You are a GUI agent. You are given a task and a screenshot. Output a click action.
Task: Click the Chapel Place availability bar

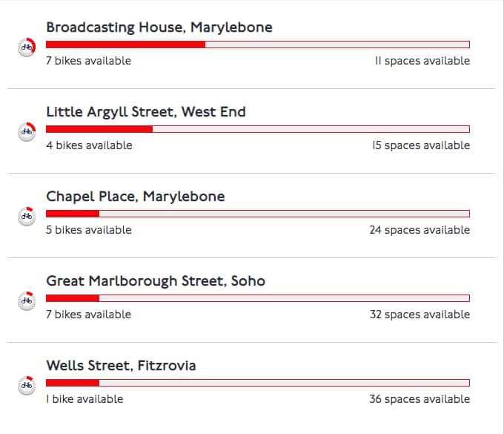(257, 214)
